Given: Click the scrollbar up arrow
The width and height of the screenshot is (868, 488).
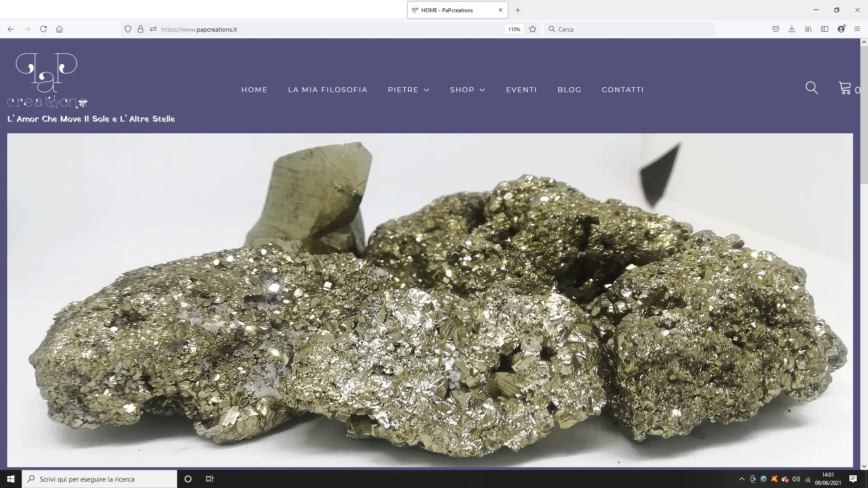Looking at the screenshot, I should 864,42.
